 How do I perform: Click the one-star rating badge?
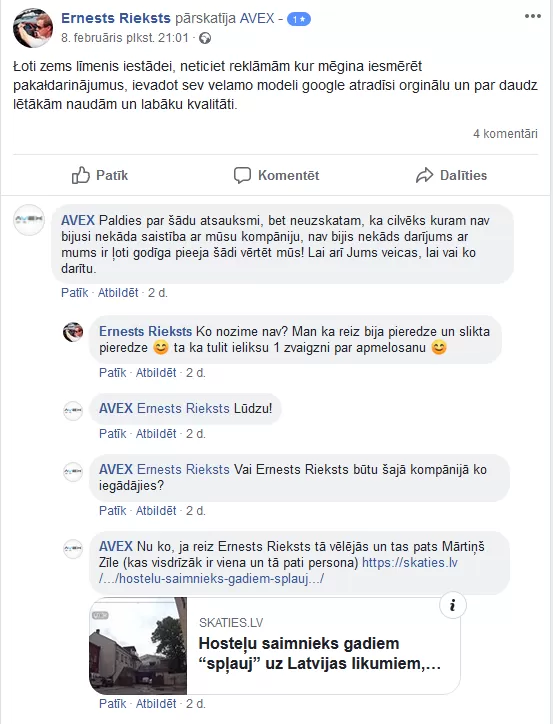pyautogui.click(x=299, y=19)
